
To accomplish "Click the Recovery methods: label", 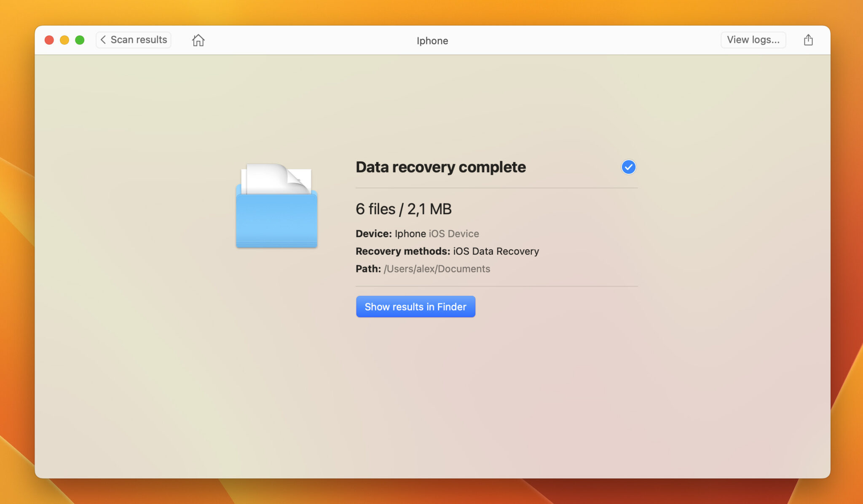I will [x=402, y=251].
